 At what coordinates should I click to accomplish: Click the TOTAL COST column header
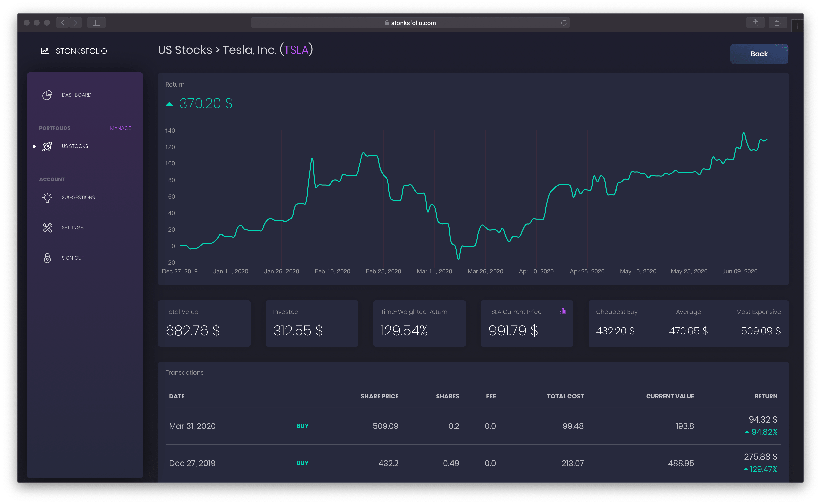pos(565,396)
